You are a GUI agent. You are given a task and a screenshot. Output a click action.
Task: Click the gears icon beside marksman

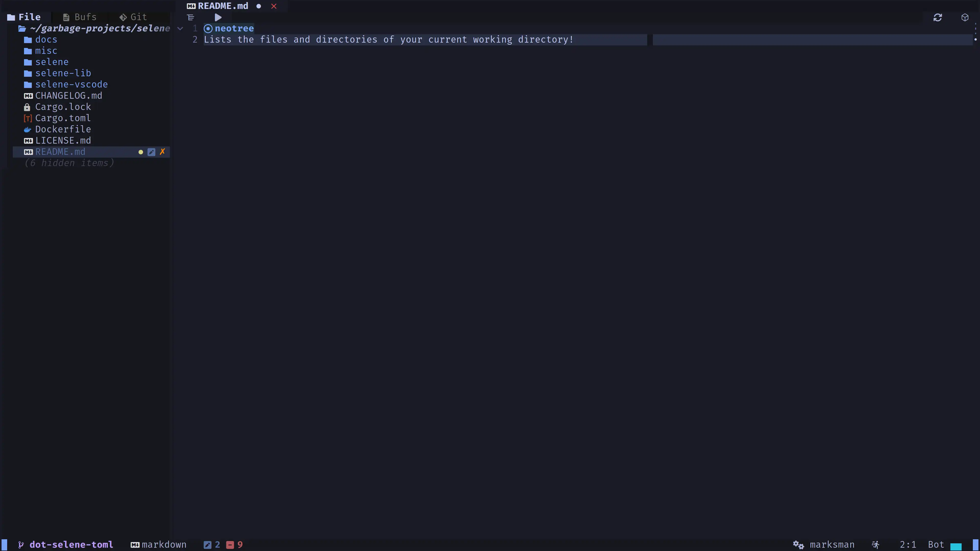click(x=798, y=545)
